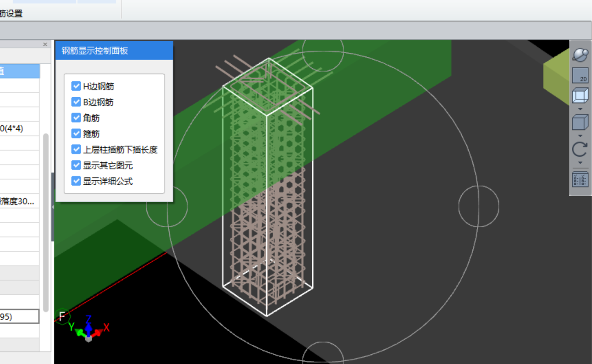592x364 pixels.
Task: Click the input field ending in 95)
Action: [x=20, y=316]
